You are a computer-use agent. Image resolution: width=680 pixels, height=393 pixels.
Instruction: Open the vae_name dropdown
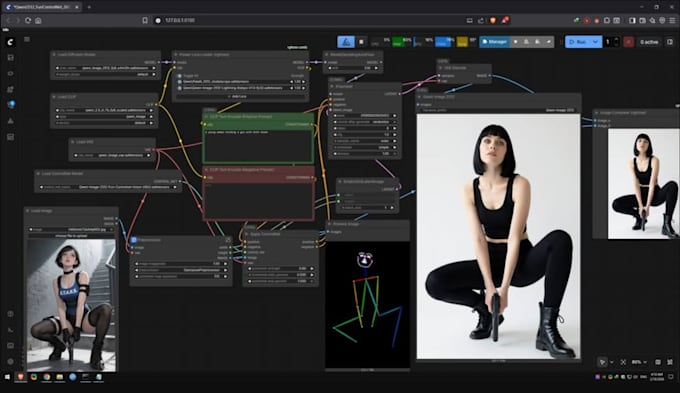click(x=113, y=155)
